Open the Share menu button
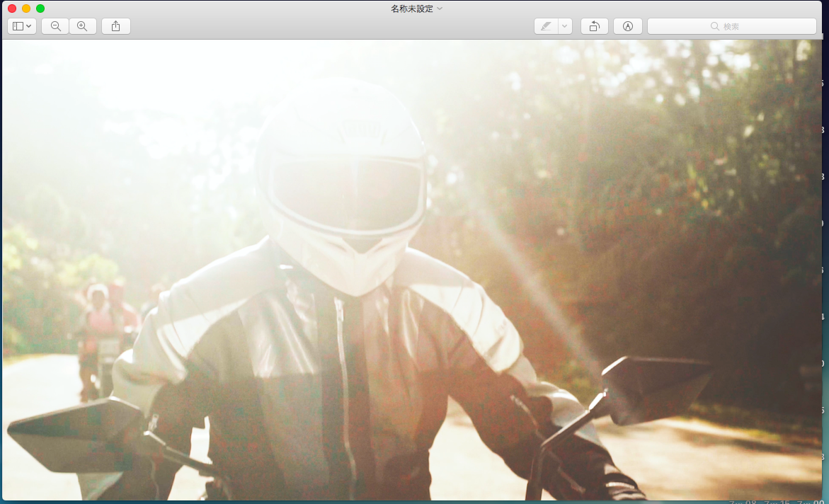The height and width of the screenshot is (504, 829). pos(116,26)
